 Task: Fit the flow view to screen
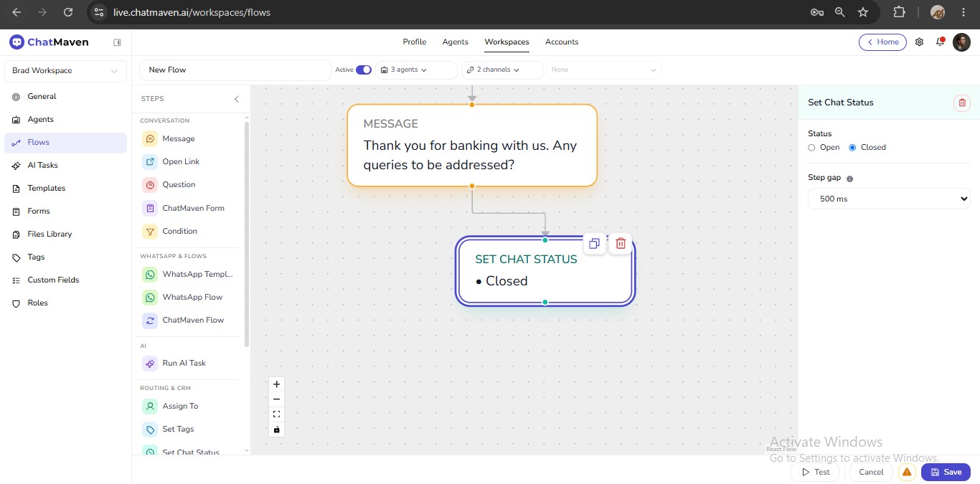(x=276, y=414)
